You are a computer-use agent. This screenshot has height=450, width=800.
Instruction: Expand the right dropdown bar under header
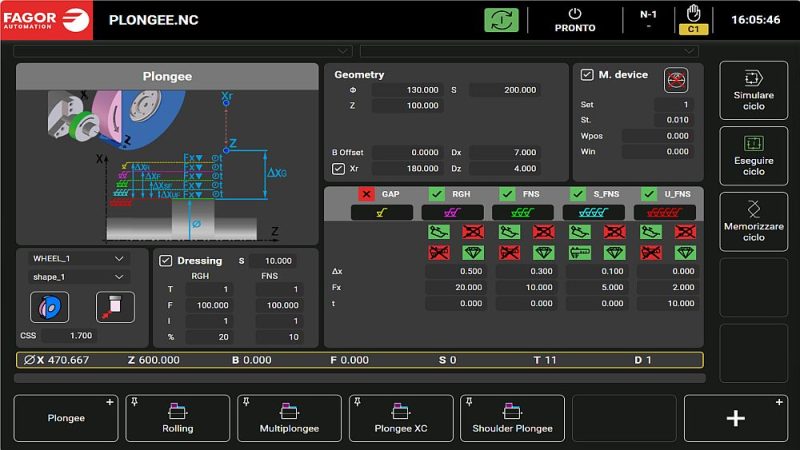[529, 51]
